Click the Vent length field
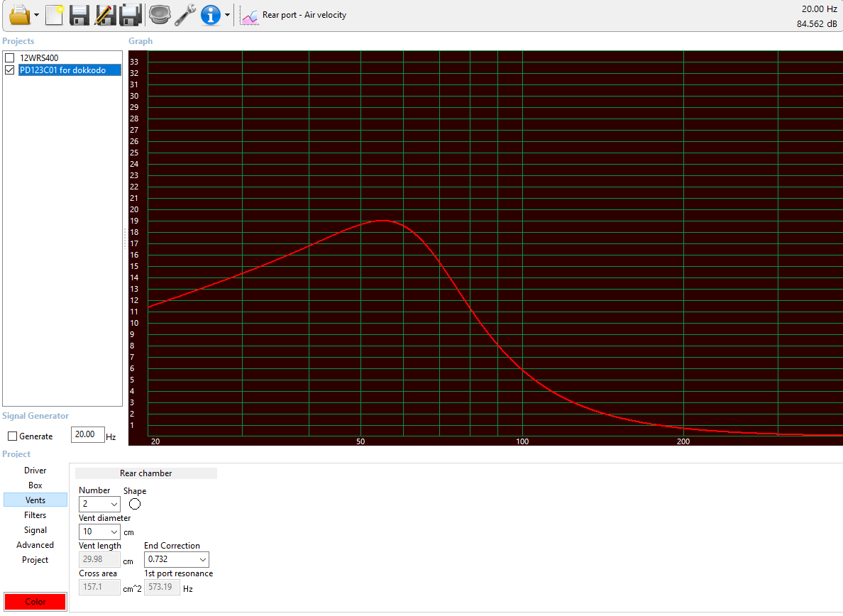 coord(99,559)
